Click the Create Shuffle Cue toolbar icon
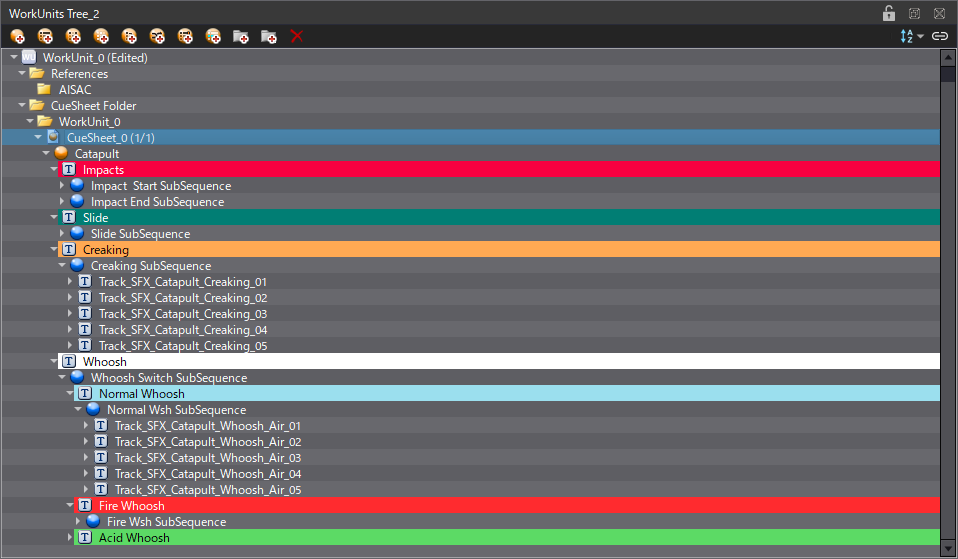958x559 pixels. click(x=73, y=37)
